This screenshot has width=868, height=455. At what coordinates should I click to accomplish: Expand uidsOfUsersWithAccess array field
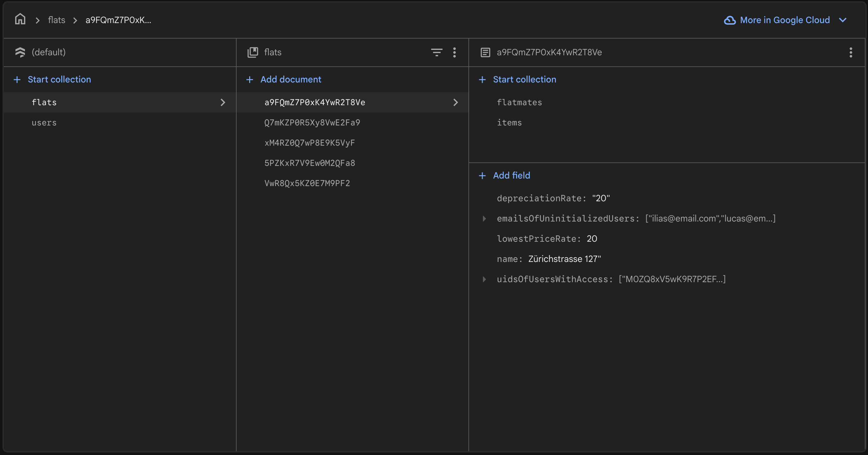484,279
